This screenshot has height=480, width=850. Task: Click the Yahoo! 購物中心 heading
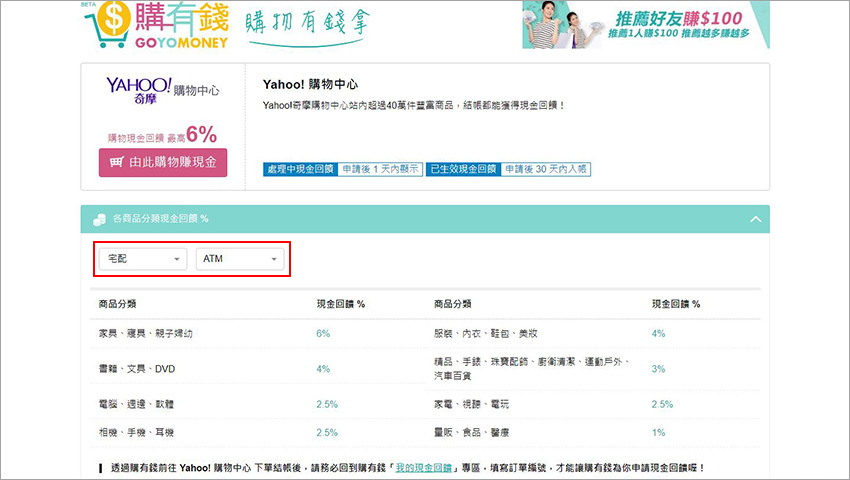click(310, 85)
